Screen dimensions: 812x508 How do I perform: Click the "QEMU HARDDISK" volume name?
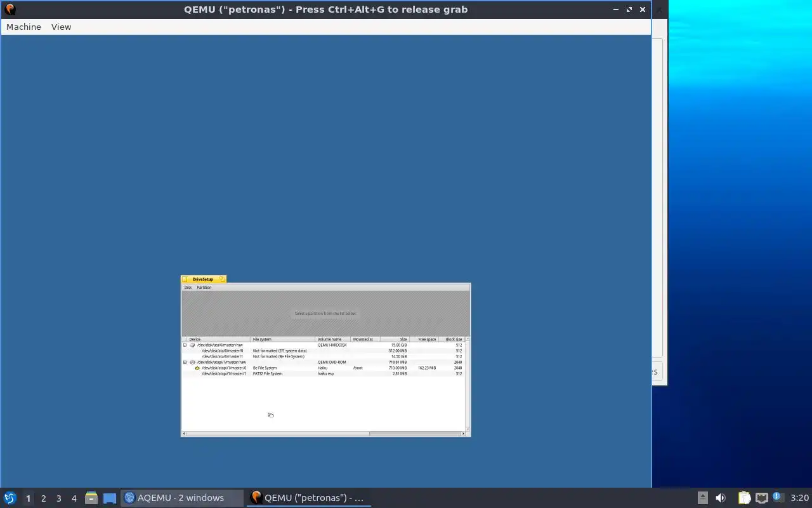point(332,345)
